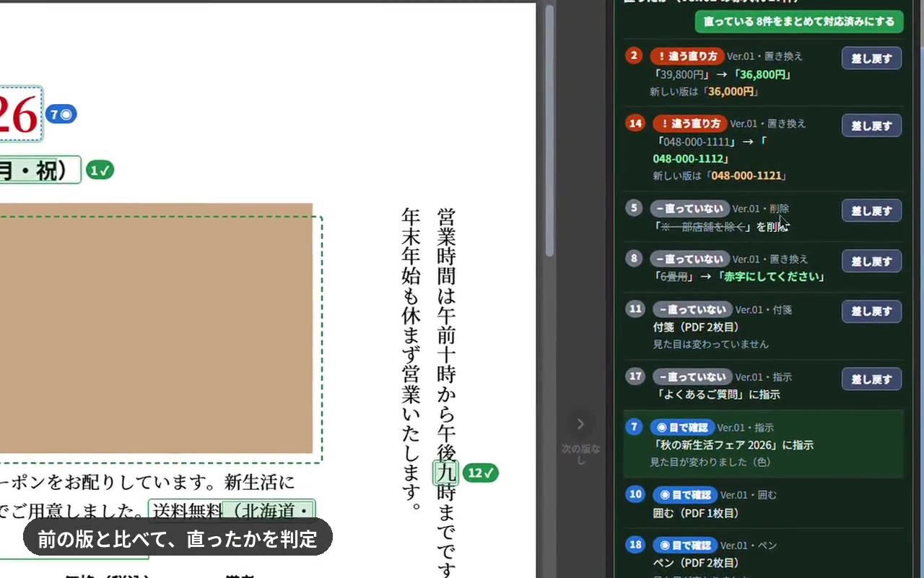Click the 見た目が変わりました（色） note

710,462
